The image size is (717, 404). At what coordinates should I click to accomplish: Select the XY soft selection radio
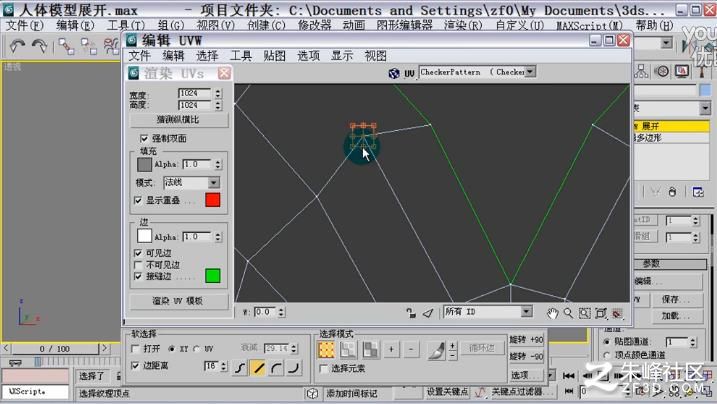tap(172, 349)
